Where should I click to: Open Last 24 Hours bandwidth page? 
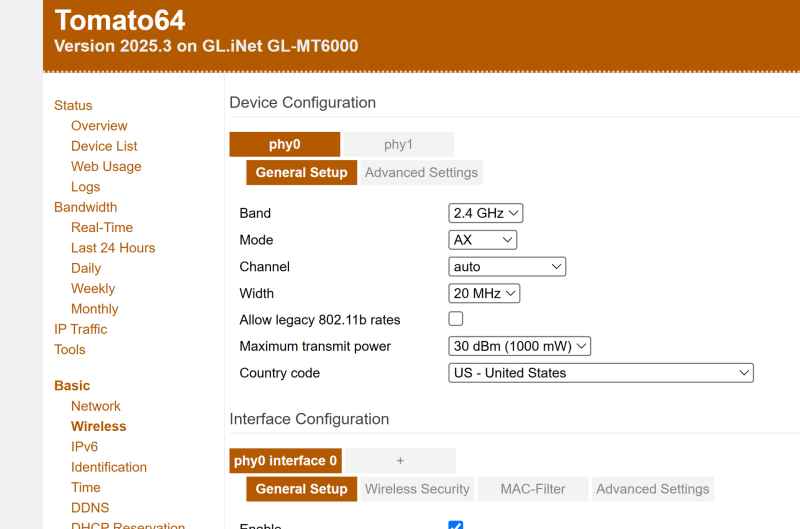click(x=113, y=248)
